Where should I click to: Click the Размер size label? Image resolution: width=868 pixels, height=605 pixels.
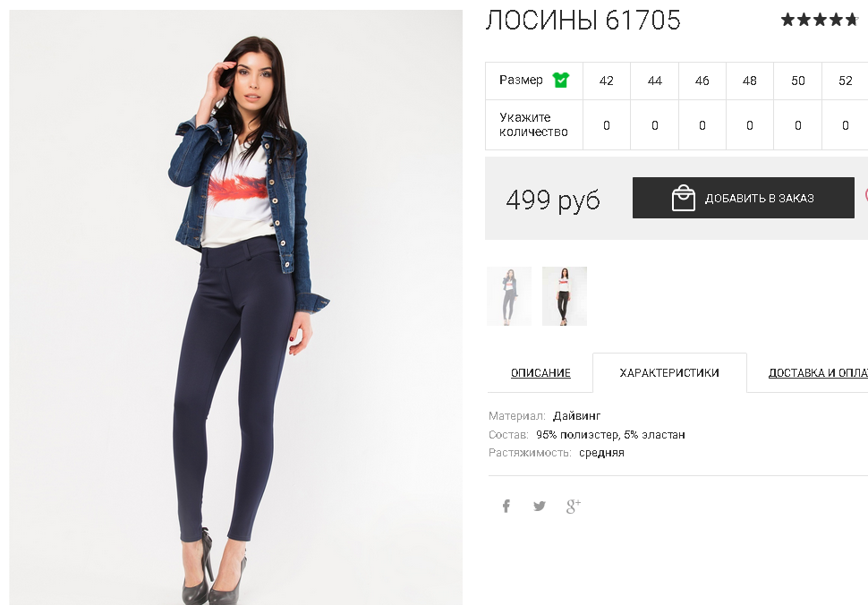point(521,81)
